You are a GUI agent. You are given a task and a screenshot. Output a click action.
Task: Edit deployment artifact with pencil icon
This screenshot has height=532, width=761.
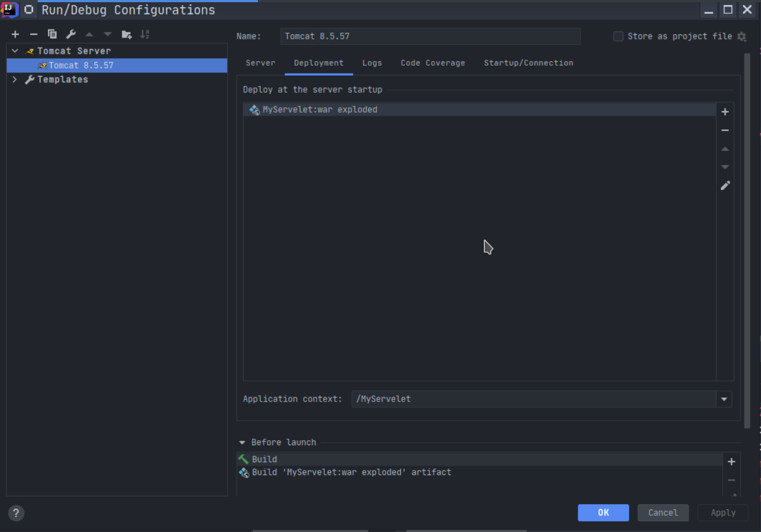725,186
